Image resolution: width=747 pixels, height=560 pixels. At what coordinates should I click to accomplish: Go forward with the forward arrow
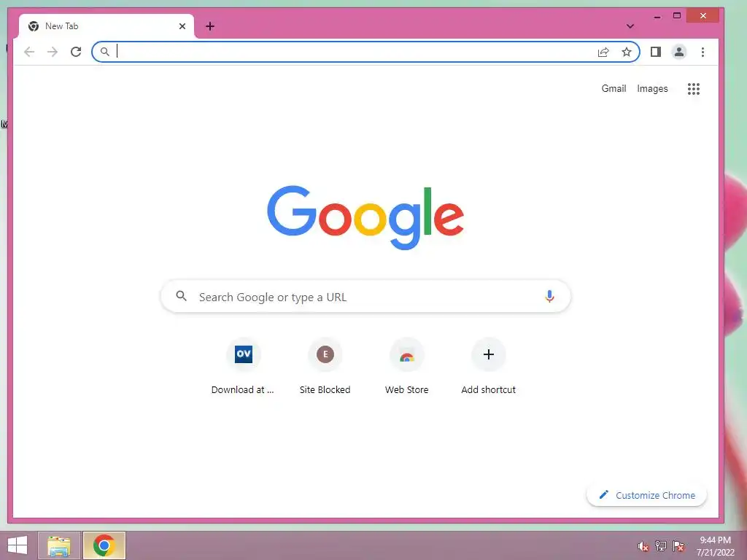point(53,52)
